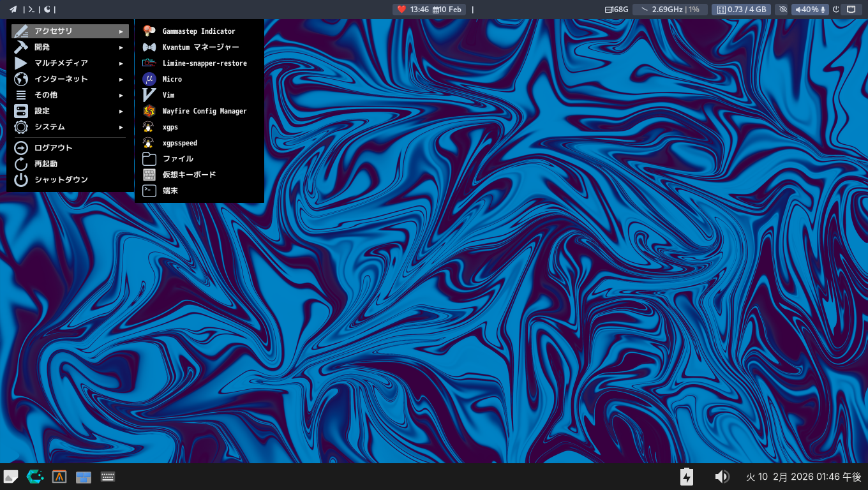Open the 仮想キーボード keyboard icon
868x490 pixels.
click(149, 175)
